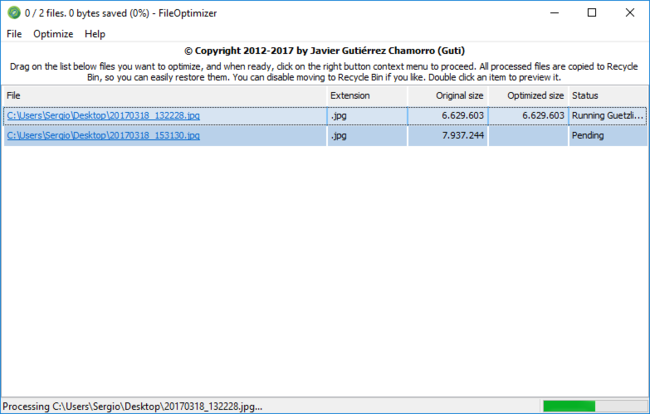
Task: Open the Help menu
Action: [x=95, y=33]
